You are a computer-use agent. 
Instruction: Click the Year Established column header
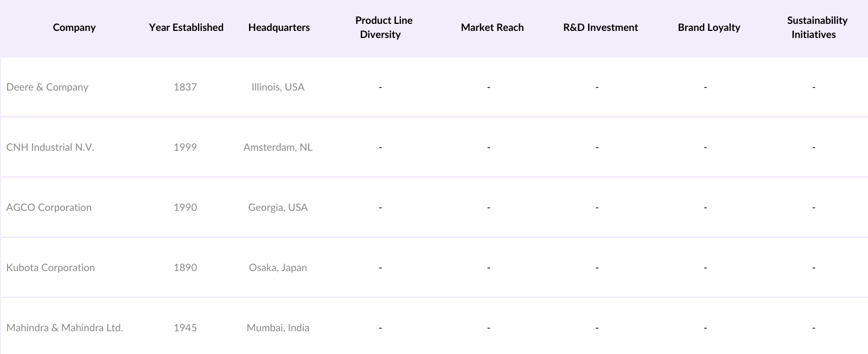click(x=186, y=28)
